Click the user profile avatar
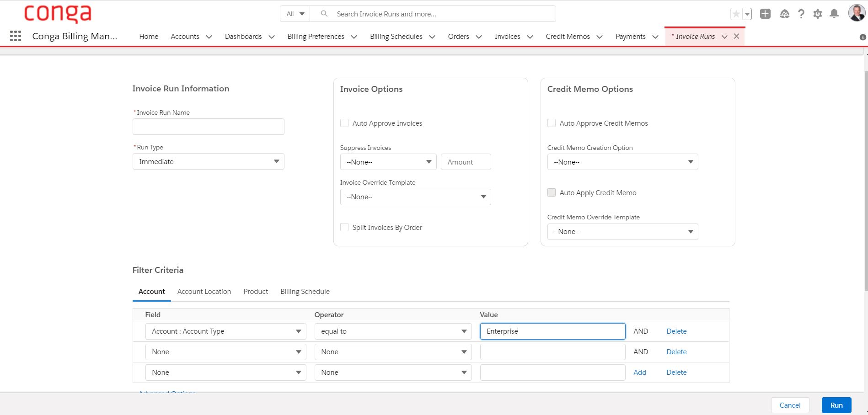Screen dimensions: 868x415 coord(856,13)
